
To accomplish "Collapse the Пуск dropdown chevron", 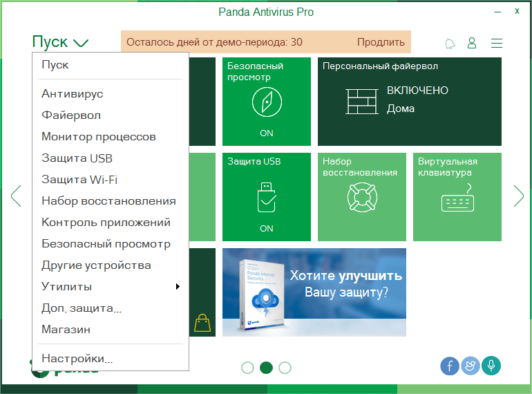I will tap(81, 43).
